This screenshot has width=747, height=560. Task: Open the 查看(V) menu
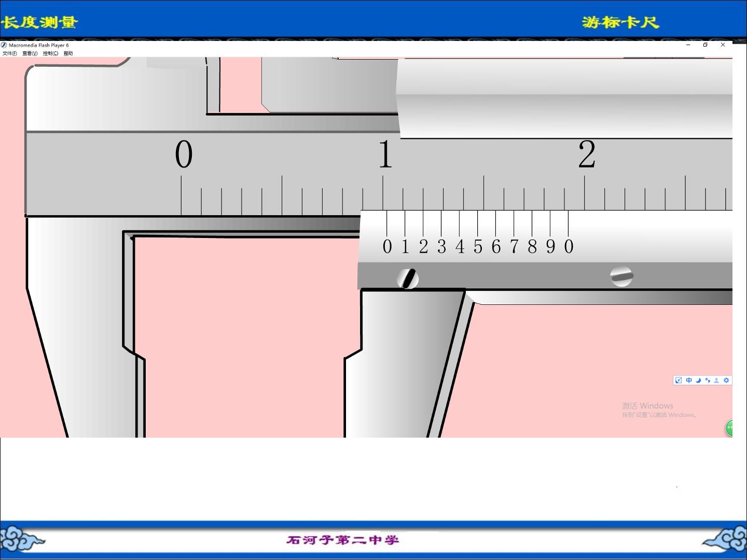click(30, 53)
